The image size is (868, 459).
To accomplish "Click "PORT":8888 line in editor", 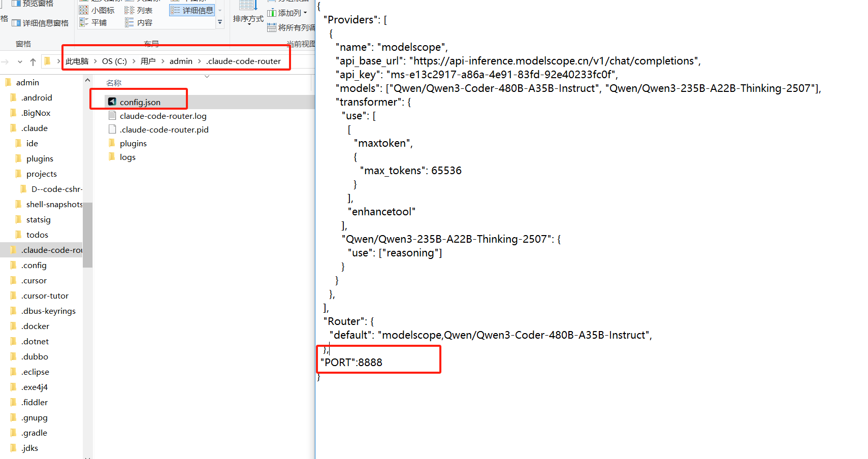I will [351, 363].
